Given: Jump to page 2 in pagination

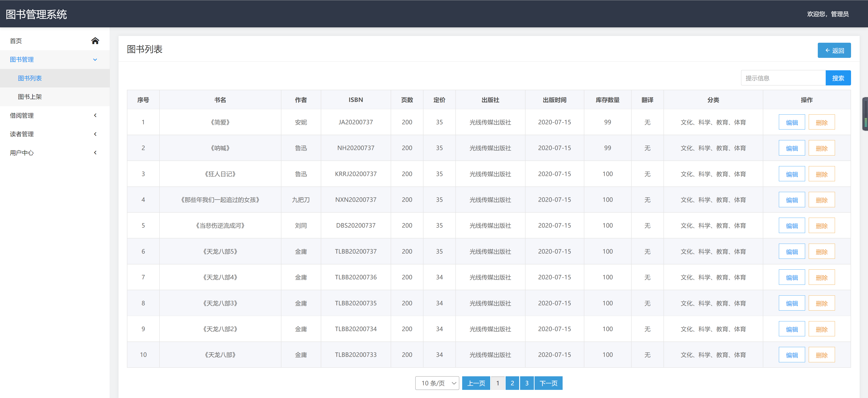Looking at the screenshot, I should (x=512, y=383).
